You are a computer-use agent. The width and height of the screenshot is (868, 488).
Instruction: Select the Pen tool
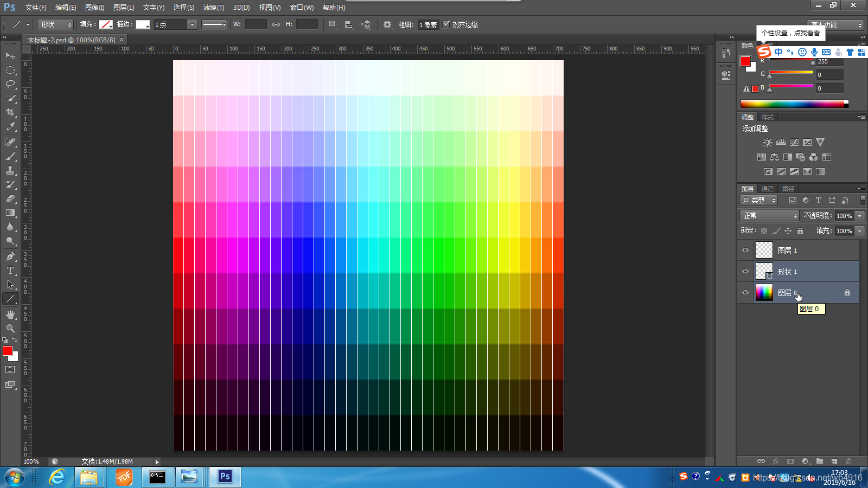coord(10,256)
